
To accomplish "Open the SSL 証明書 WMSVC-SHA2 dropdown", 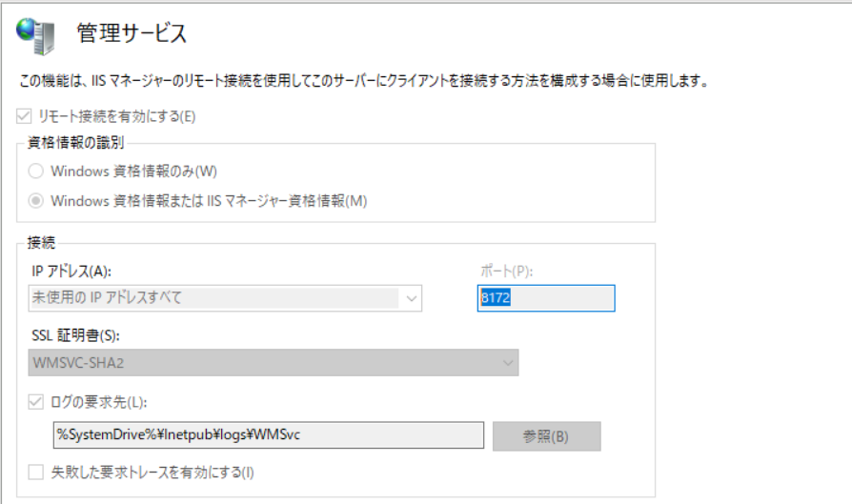I will [274, 363].
